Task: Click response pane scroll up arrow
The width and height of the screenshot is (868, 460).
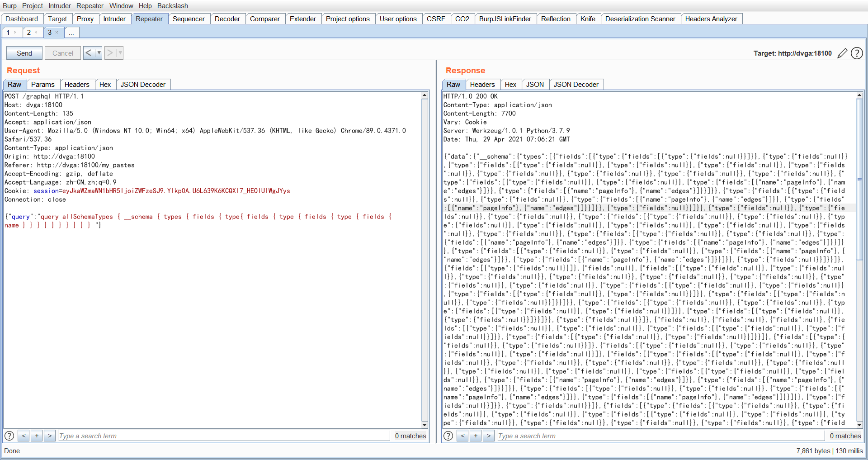Action: pyautogui.click(x=859, y=95)
